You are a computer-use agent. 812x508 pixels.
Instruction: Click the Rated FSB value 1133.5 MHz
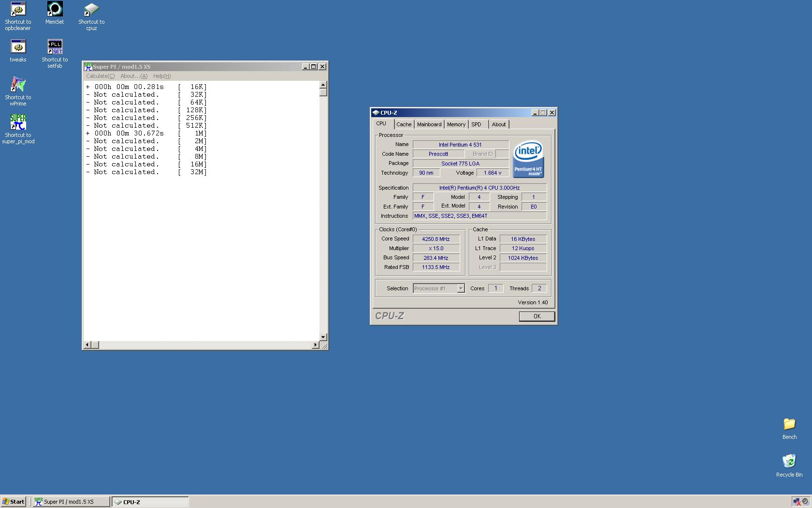pos(436,267)
